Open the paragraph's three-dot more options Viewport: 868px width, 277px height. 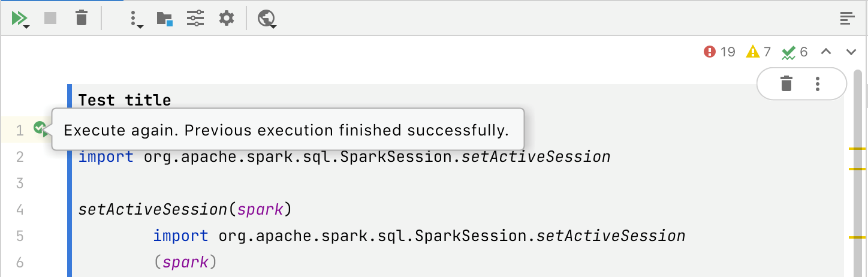(x=818, y=84)
